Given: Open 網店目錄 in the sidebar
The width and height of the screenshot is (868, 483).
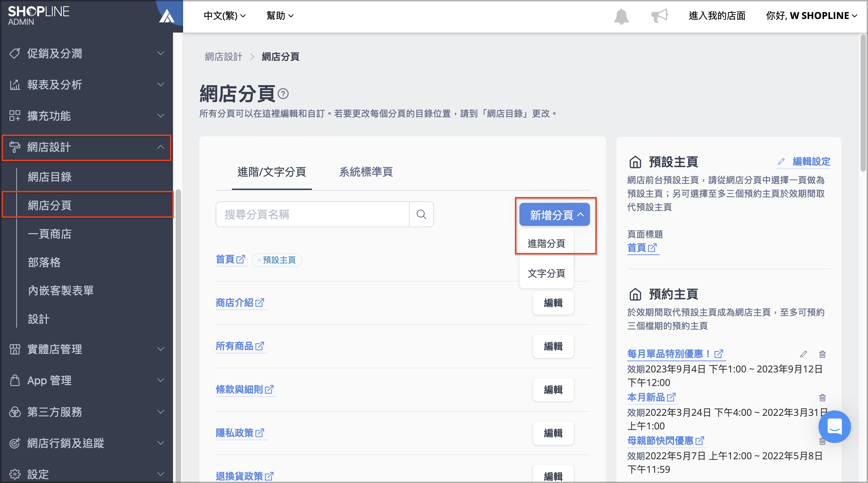Looking at the screenshot, I should [50, 177].
